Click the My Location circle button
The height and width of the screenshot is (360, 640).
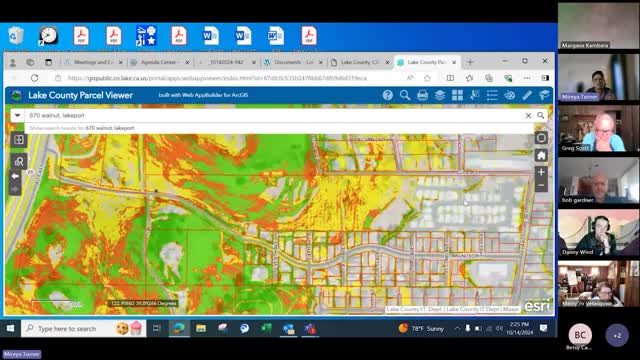(541, 138)
